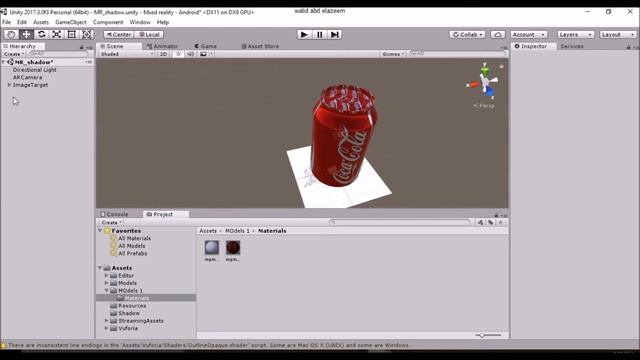Viewport: 640px width, 360px height.
Task: Toggle 2D view mode
Action: [164, 54]
